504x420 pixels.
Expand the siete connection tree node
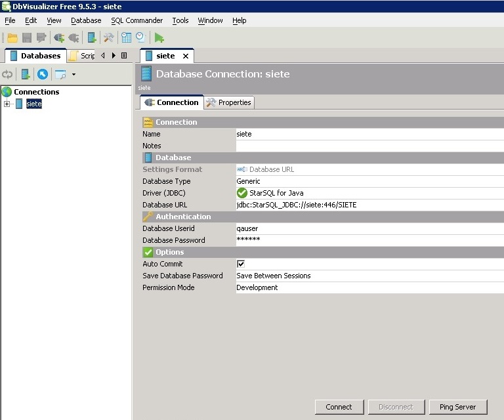(7, 104)
